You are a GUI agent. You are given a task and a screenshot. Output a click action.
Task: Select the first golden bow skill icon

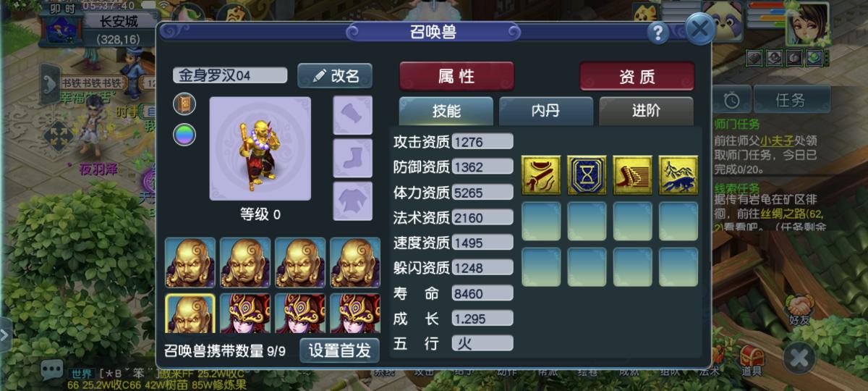click(x=541, y=175)
